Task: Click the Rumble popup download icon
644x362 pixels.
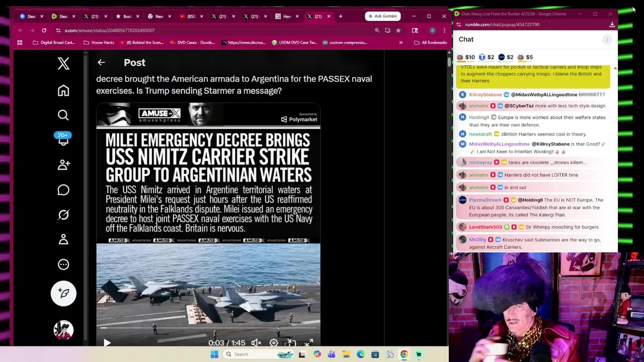Action: pyautogui.click(x=612, y=24)
